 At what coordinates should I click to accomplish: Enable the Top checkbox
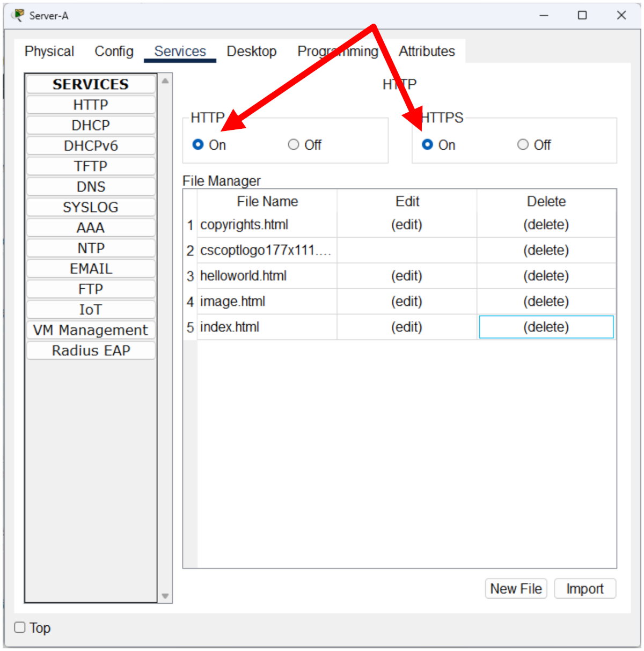20,627
